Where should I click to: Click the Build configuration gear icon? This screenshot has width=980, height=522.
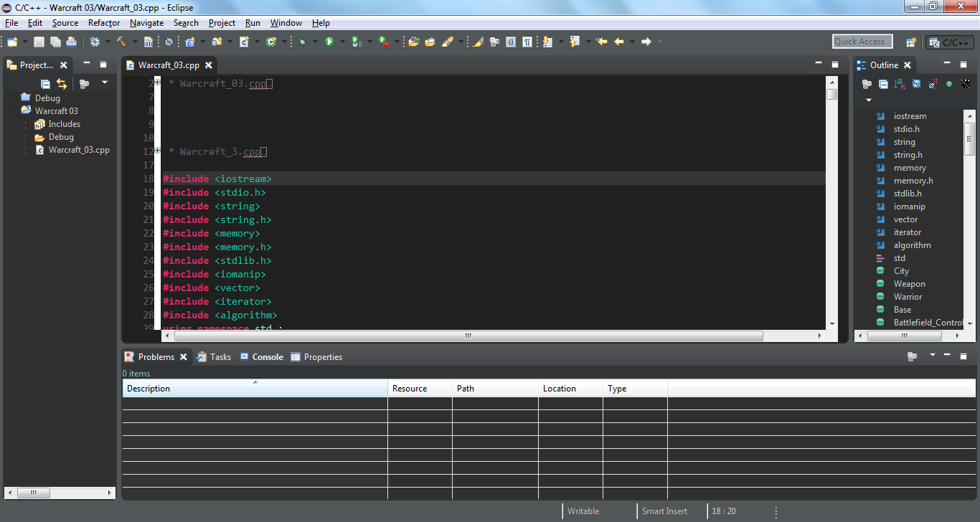click(x=95, y=42)
